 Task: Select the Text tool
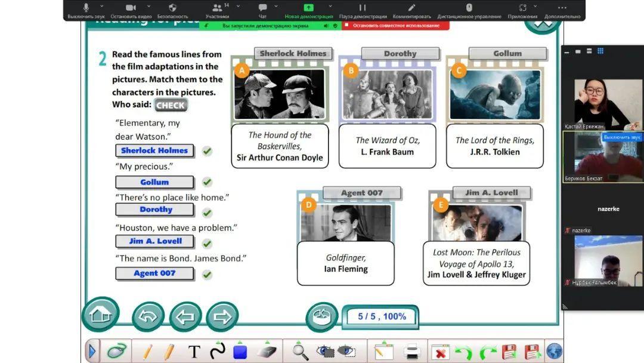pyautogui.click(x=194, y=352)
